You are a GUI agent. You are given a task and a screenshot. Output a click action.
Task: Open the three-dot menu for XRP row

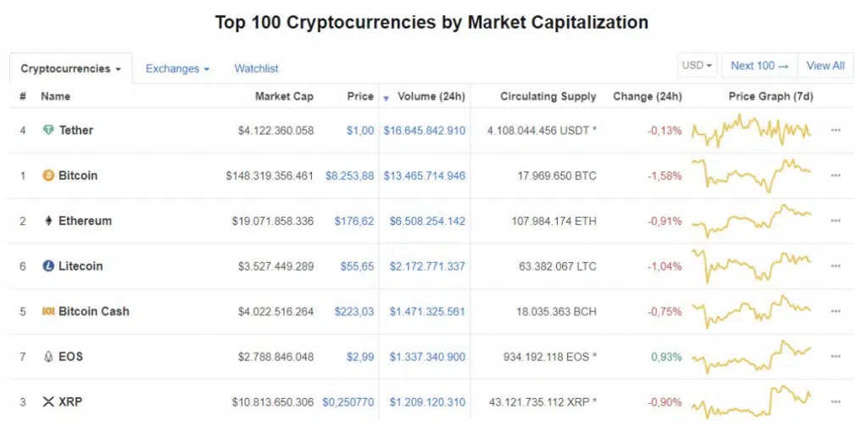836,402
